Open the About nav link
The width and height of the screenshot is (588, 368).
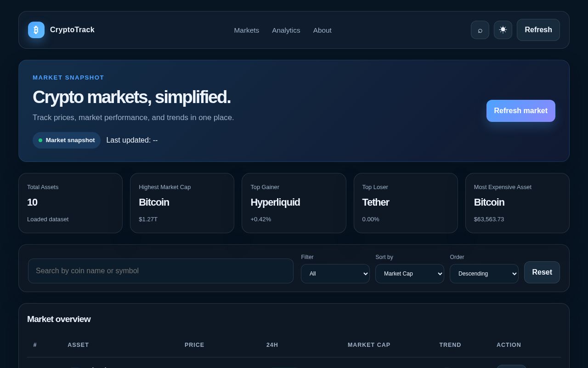(x=322, y=30)
